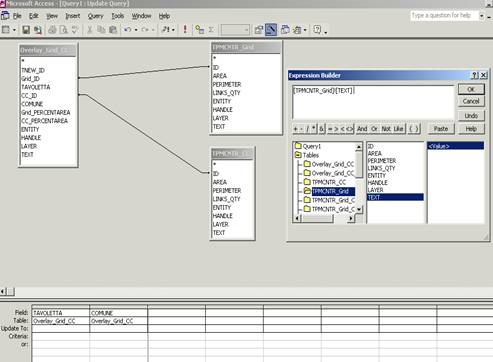Click the Query Type toolbar icon
The width and height of the screenshot is (493, 362).
coord(166,30)
